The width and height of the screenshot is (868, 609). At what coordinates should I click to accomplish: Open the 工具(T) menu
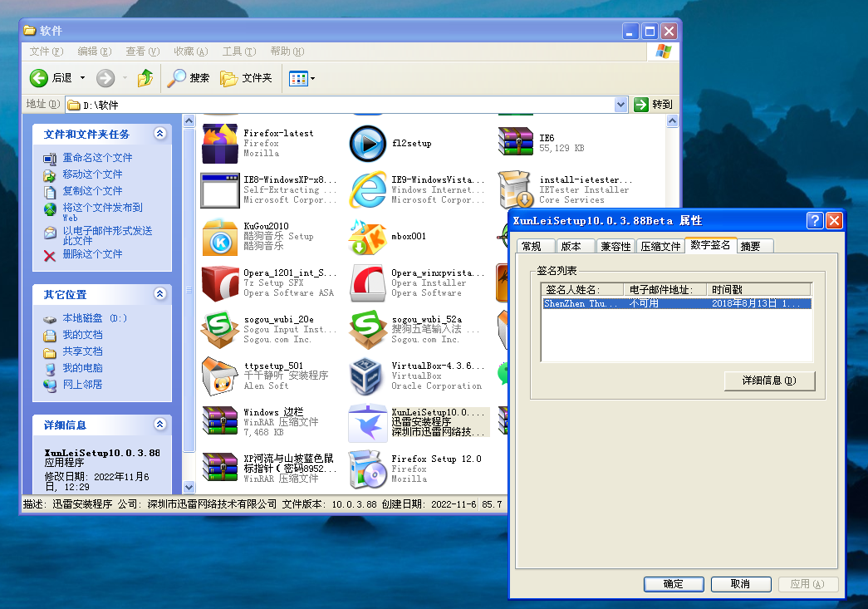click(238, 52)
